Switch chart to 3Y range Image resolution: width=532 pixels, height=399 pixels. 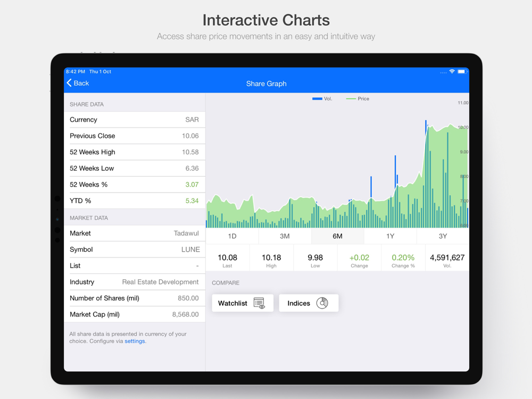click(443, 236)
